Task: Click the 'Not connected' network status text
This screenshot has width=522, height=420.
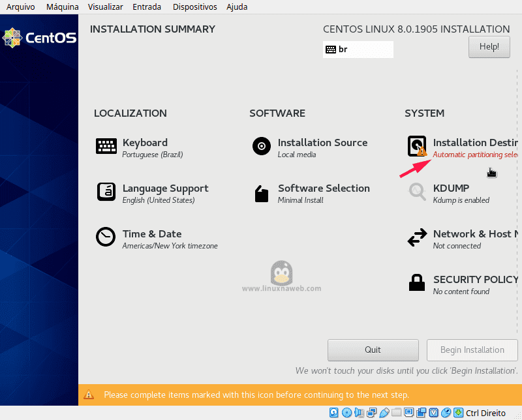Action: 457,246
